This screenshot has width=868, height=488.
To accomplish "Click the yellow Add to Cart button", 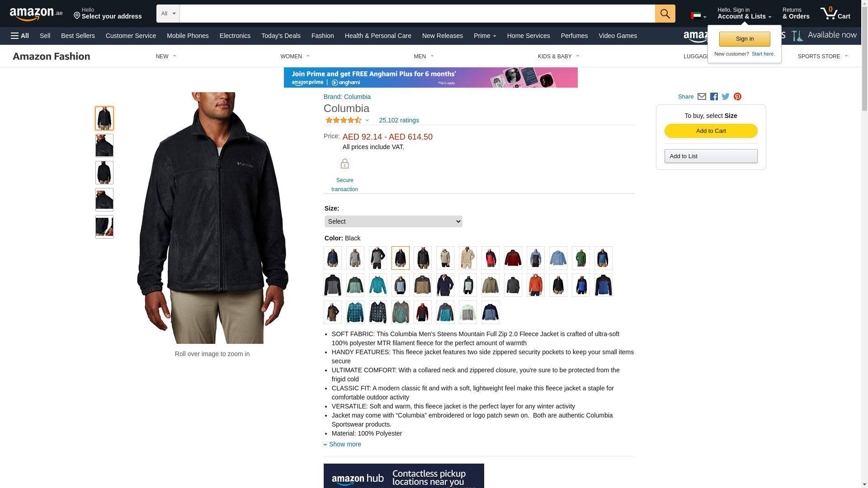I will pos(711,131).
